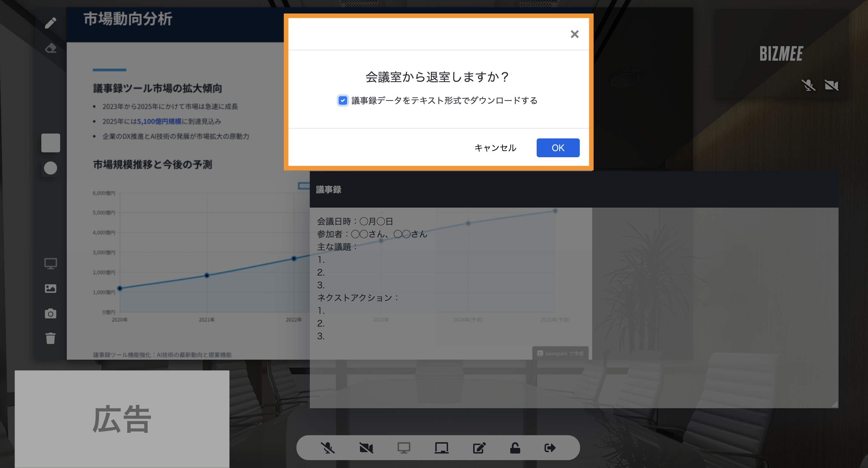Select the rectangle shape swatch
Image resolution: width=868 pixels, height=468 pixels.
pyautogui.click(x=50, y=143)
